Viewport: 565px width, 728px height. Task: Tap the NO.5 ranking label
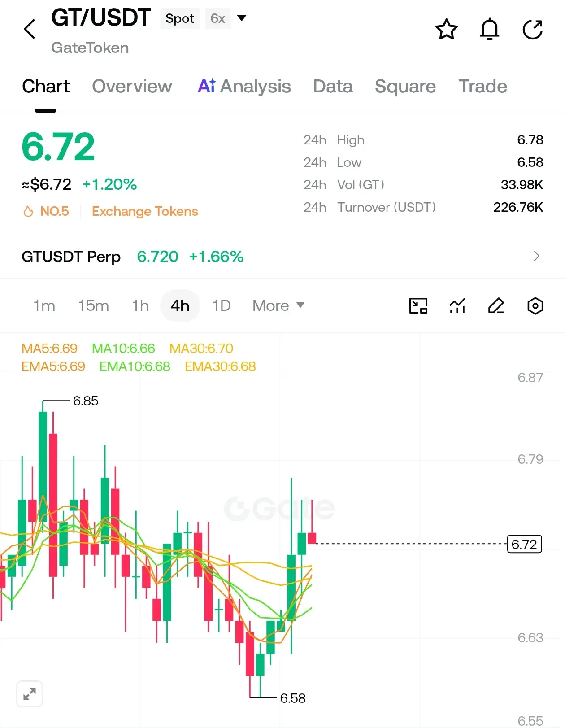55,211
